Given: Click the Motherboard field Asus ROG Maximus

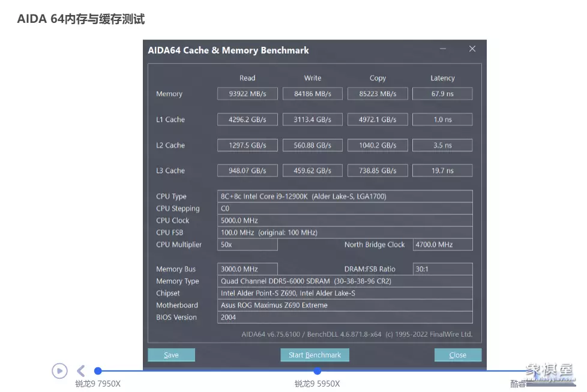Looking at the screenshot, I should 345,305.
